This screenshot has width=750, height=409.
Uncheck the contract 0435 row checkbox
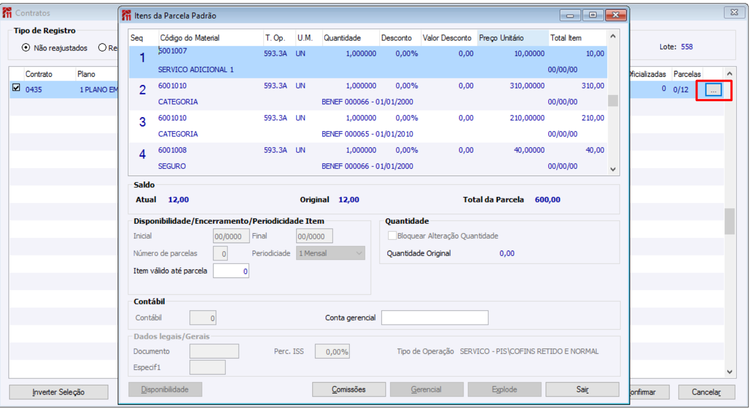(15, 89)
